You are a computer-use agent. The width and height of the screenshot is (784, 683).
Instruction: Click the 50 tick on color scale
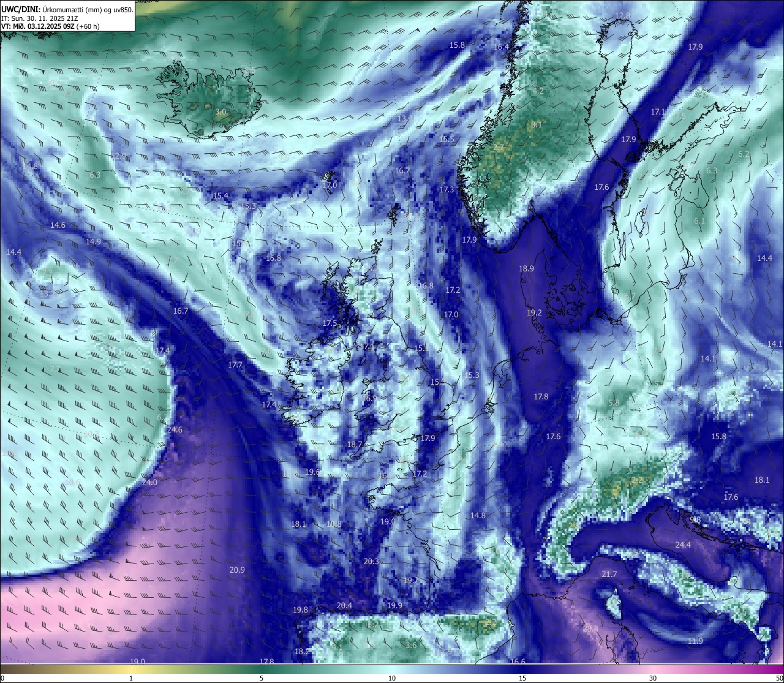pos(779,678)
